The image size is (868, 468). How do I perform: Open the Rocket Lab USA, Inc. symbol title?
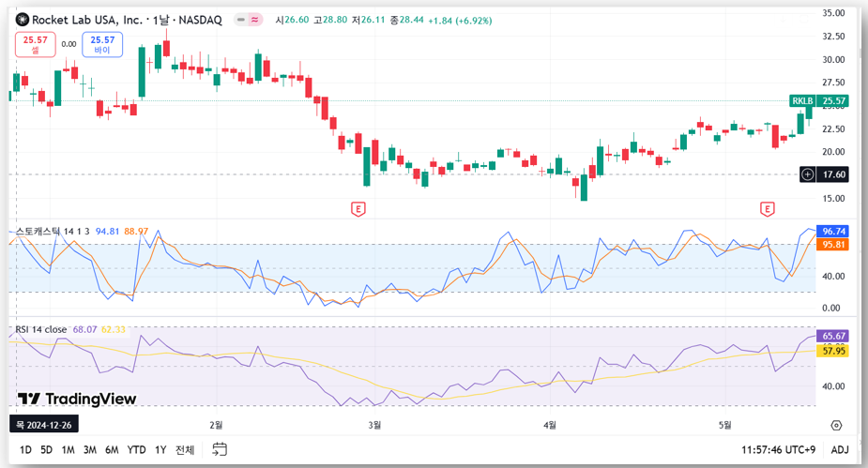[x=127, y=20]
